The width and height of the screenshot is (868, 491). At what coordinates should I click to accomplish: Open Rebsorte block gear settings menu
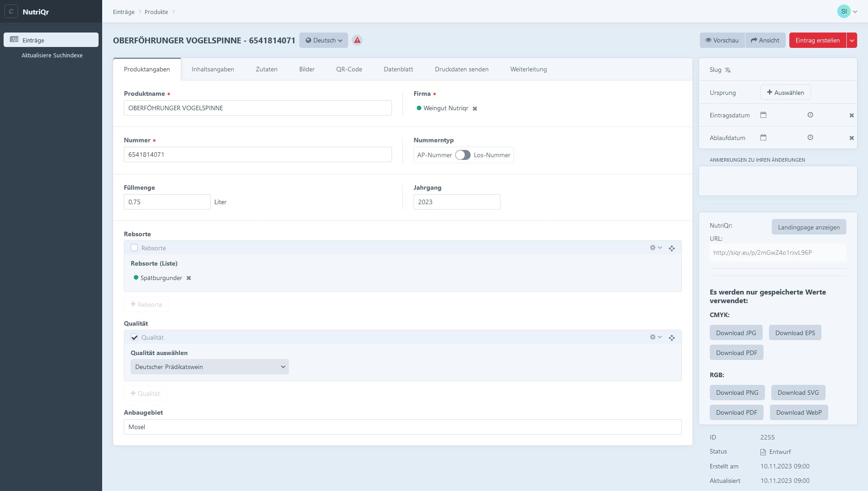pyautogui.click(x=655, y=248)
